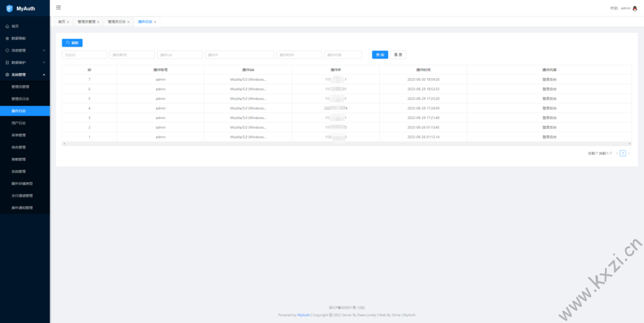Image resolution: width=644 pixels, height=323 pixels.
Task: Close the 首页 tab
Action: click(x=68, y=22)
